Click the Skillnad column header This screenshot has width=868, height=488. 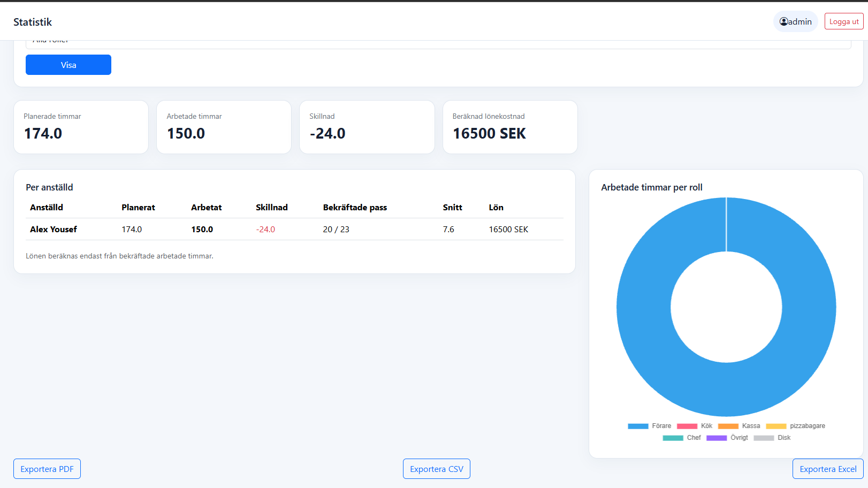(272, 207)
